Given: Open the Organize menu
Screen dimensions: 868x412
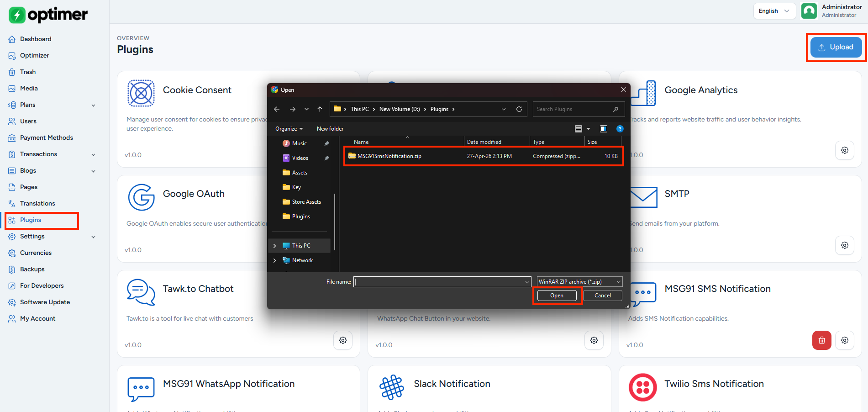Looking at the screenshot, I should (289, 129).
